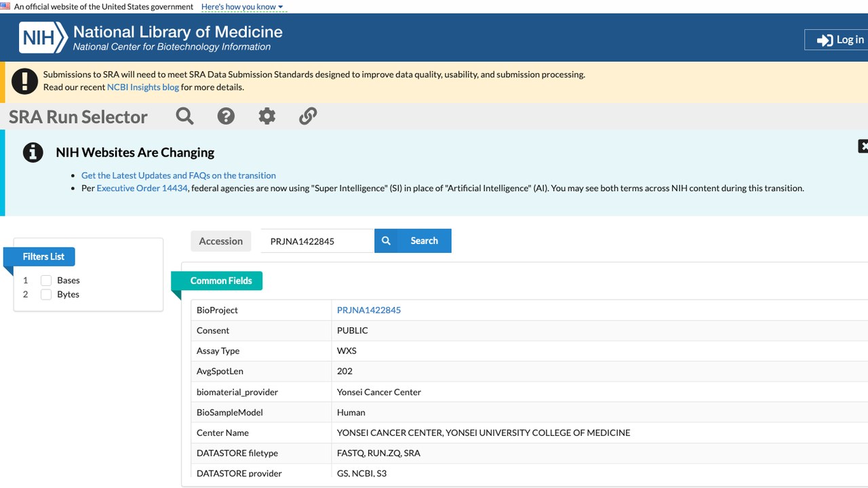Screen dimensions: 868x488
Task: Click the permalink chain icon
Action: coord(308,116)
